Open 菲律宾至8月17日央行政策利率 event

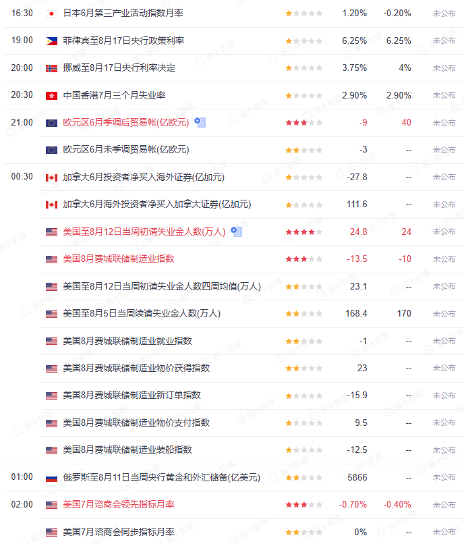pyautogui.click(x=123, y=41)
